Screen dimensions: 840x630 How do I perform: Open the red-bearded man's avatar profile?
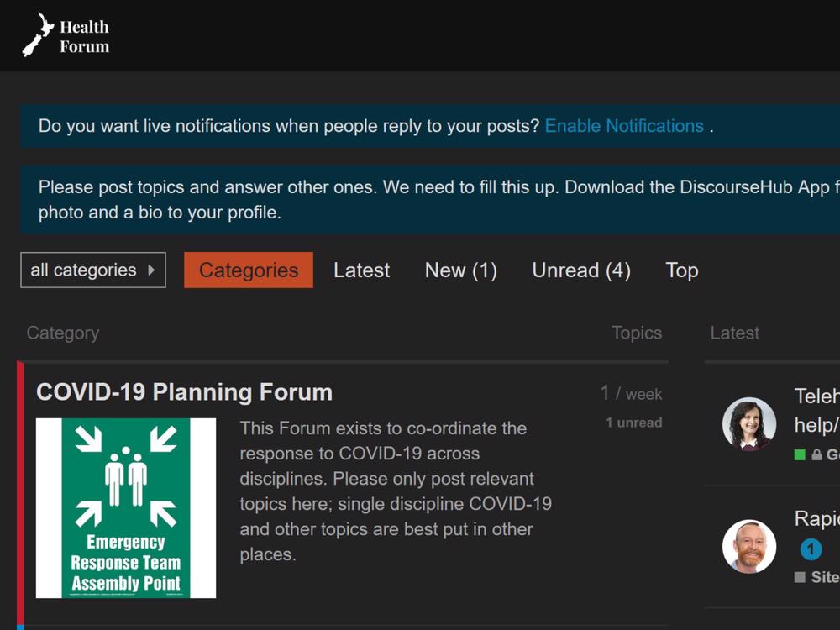748,546
